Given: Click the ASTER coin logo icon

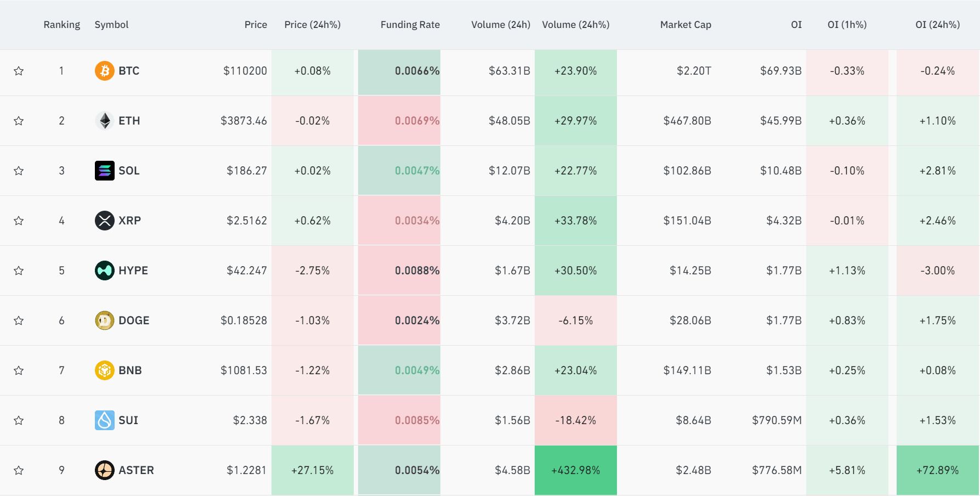Looking at the screenshot, I should pos(104,470).
